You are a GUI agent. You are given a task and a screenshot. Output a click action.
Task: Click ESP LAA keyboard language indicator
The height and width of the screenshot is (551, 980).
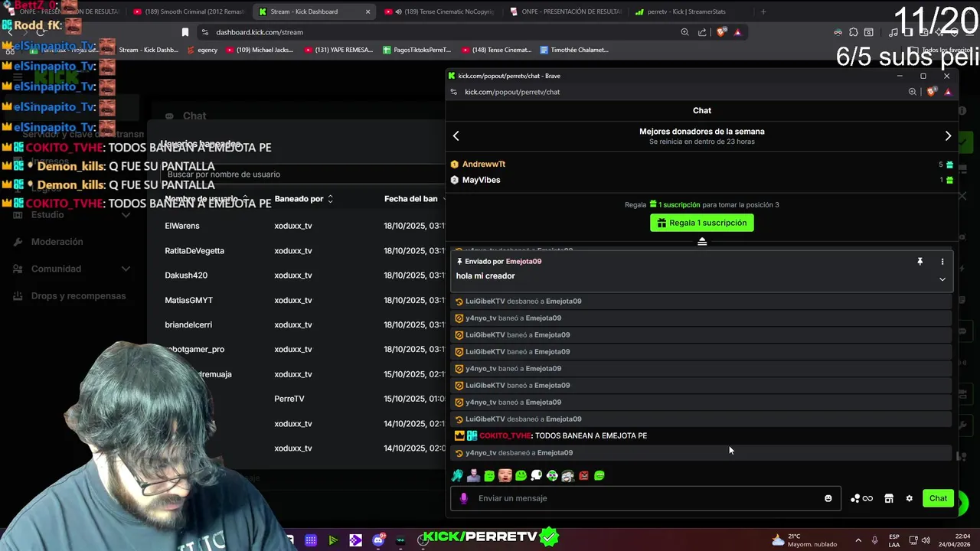(x=894, y=540)
